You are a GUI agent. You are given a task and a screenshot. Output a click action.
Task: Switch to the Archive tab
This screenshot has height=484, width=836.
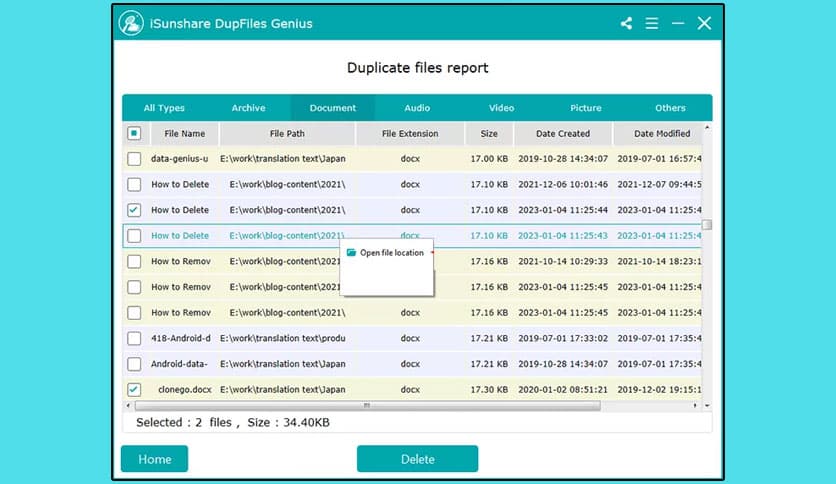pyautogui.click(x=248, y=108)
